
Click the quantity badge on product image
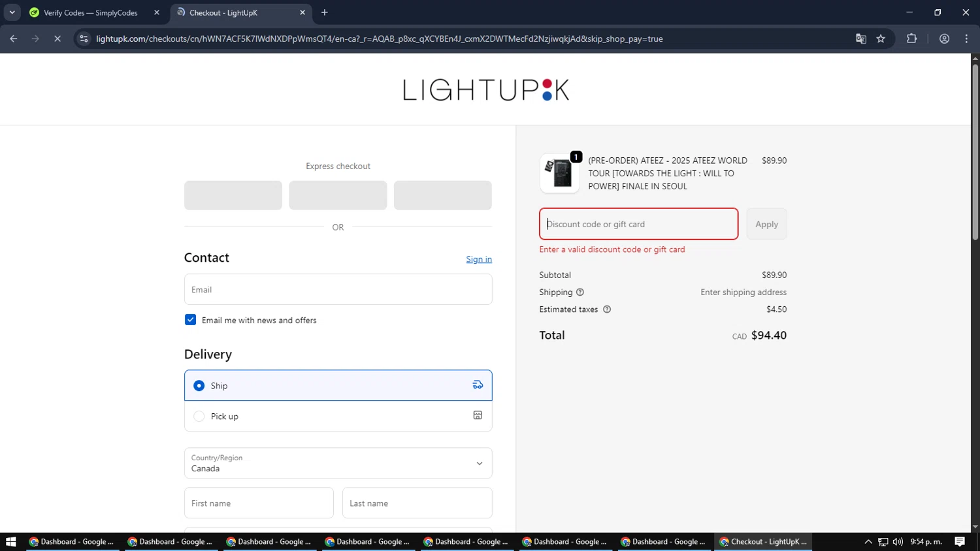point(576,157)
